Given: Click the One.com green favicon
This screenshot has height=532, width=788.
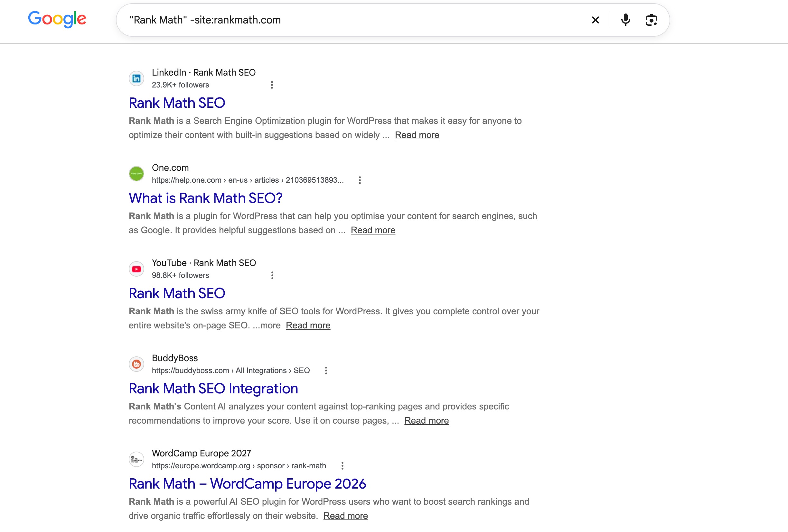Looking at the screenshot, I should tap(136, 174).
